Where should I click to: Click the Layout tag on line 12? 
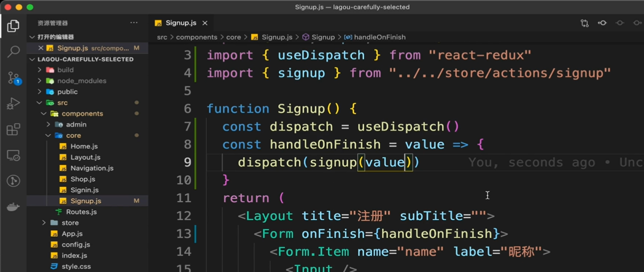point(270,216)
